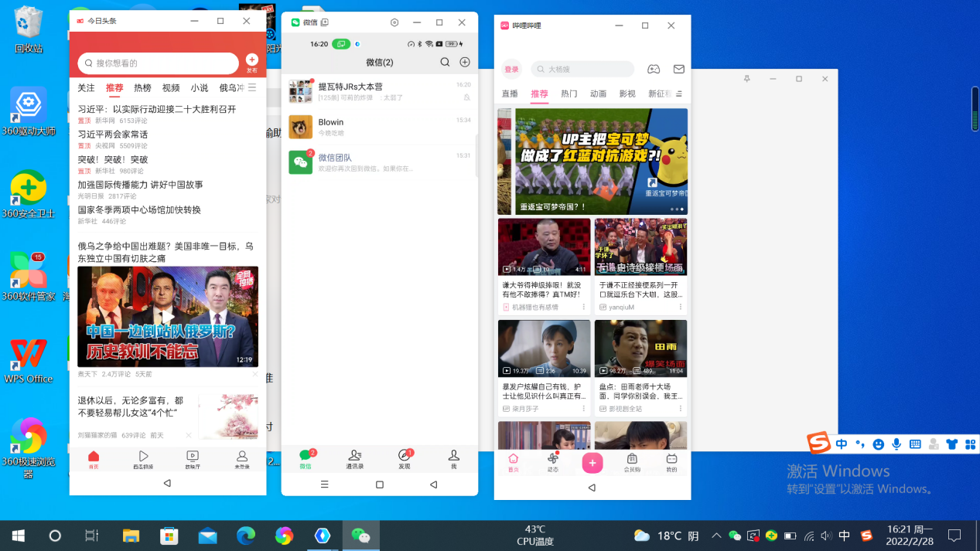Open 微信 chats tab in WeChat bottom bar
The height and width of the screenshot is (551, 980).
pyautogui.click(x=306, y=459)
